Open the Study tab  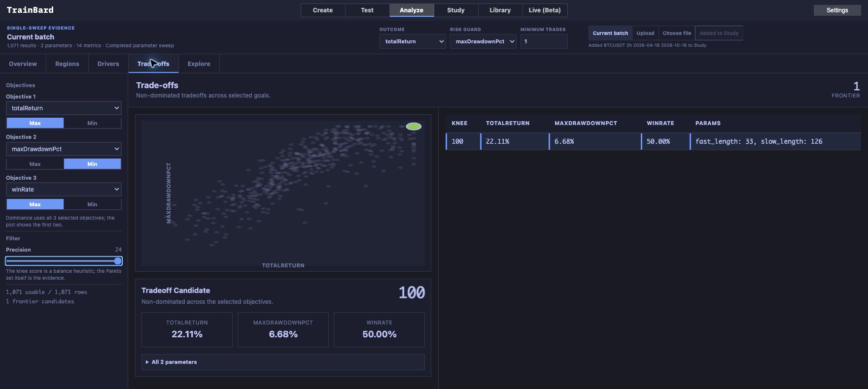click(x=456, y=10)
